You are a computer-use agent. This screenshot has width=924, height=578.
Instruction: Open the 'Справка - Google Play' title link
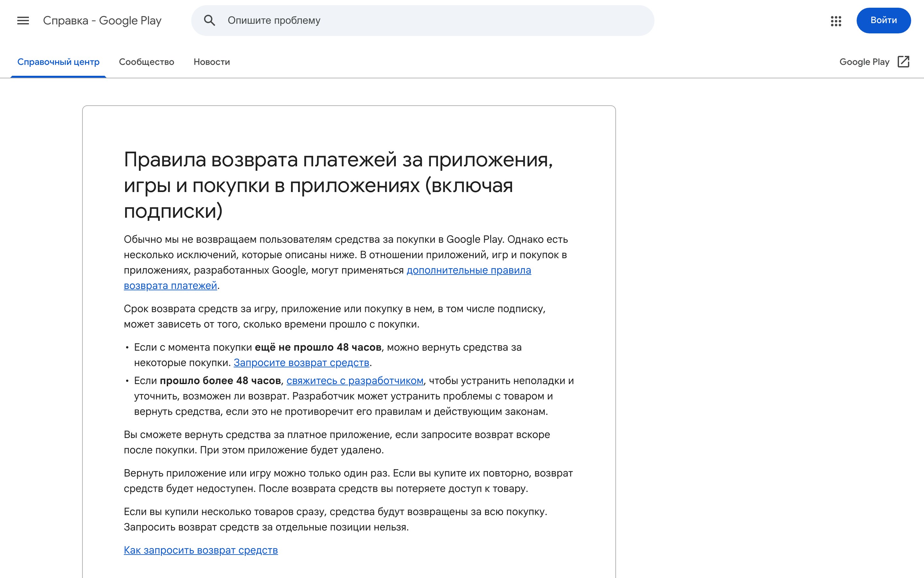point(102,21)
